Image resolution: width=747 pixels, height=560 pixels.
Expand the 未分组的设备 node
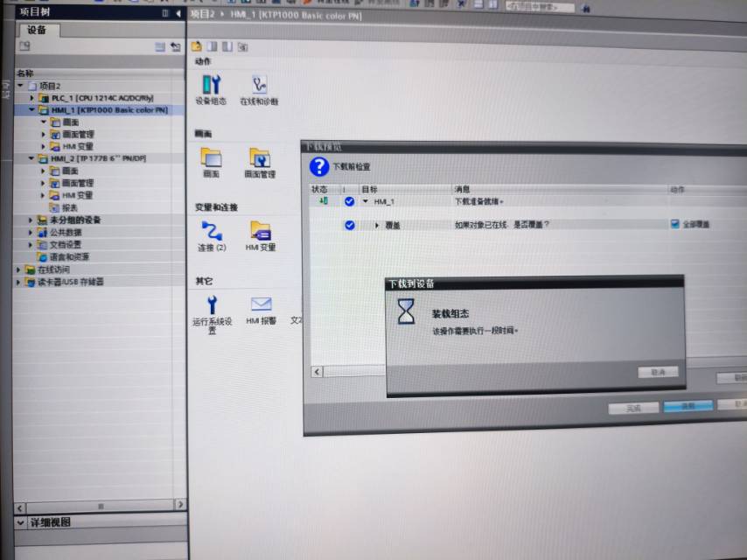click(x=31, y=220)
